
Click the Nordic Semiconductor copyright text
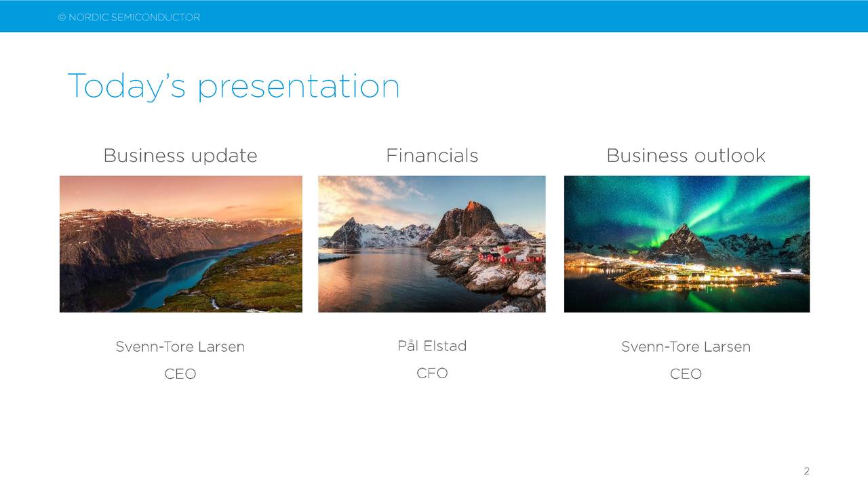129,17
